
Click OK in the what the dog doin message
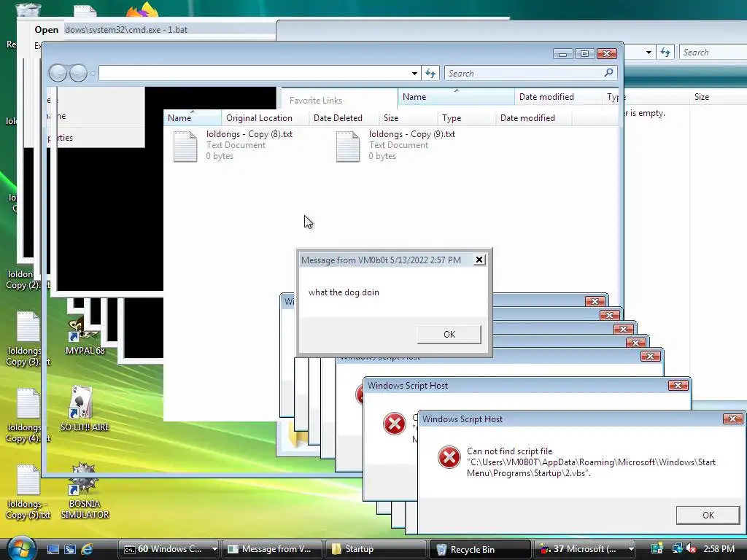(449, 334)
